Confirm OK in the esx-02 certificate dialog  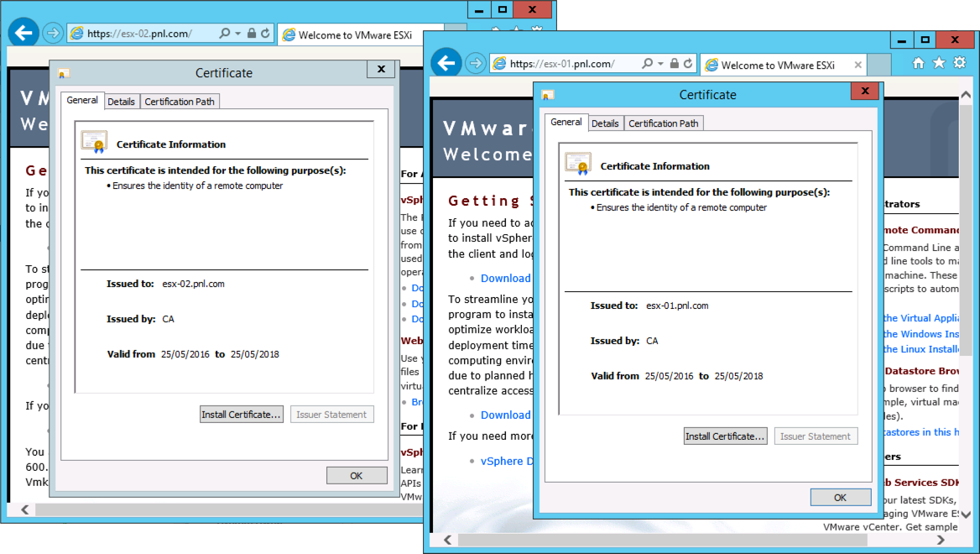357,476
